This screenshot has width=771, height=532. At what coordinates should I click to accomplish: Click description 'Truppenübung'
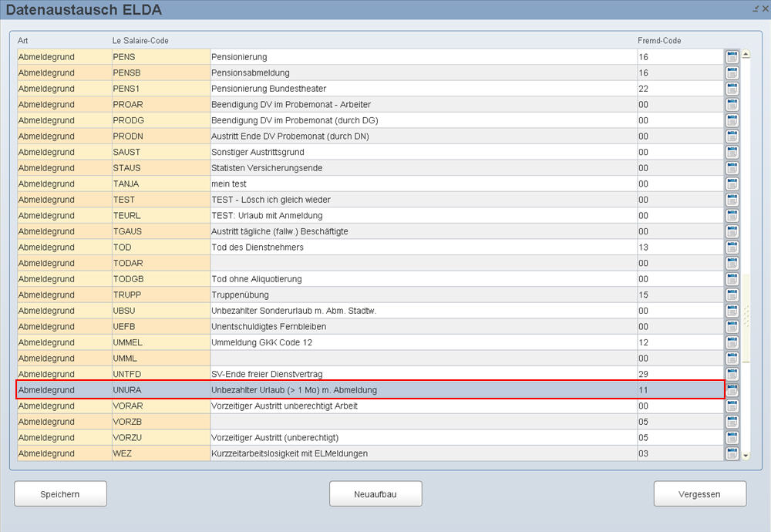(x=424, y=295)
